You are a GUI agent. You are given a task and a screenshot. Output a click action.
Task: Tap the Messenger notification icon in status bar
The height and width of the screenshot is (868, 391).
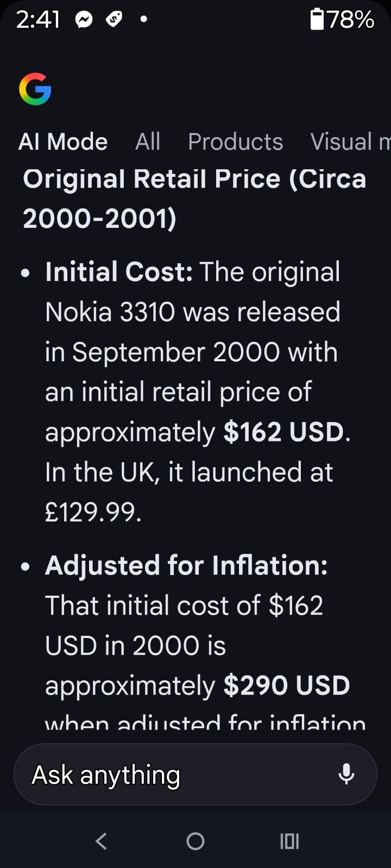tap(84, 20)
